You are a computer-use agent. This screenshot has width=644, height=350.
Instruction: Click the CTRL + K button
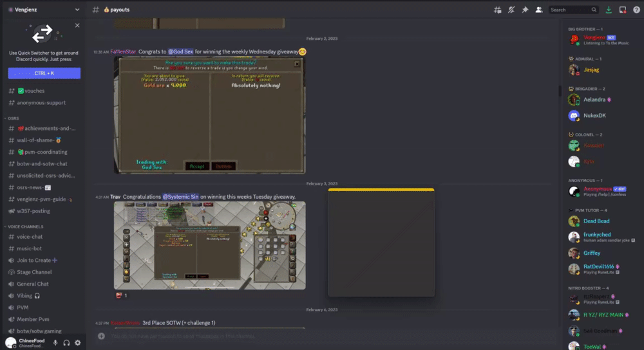[x=44, y=73]
